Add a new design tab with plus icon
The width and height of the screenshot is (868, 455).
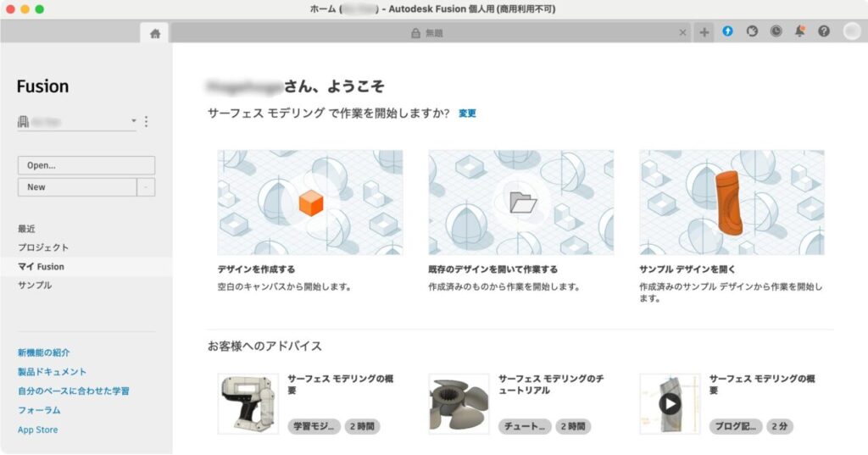click(x=704, y=33)
